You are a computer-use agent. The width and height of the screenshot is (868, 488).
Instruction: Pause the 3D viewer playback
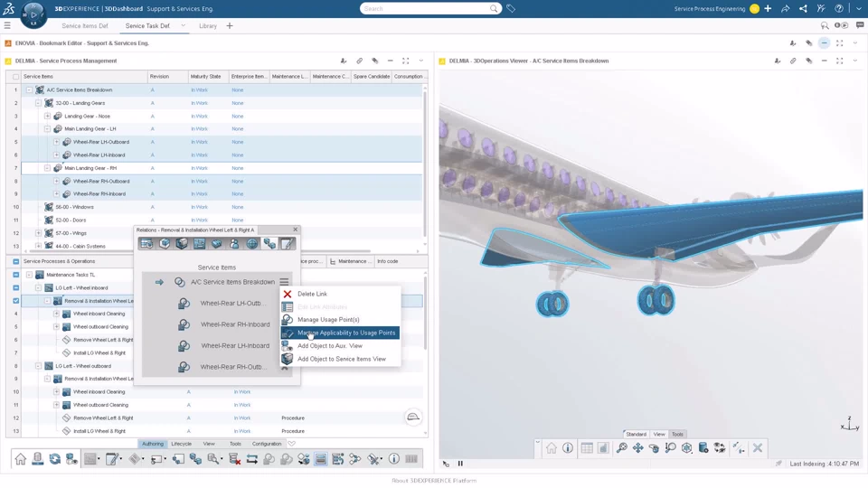(460, 464)
